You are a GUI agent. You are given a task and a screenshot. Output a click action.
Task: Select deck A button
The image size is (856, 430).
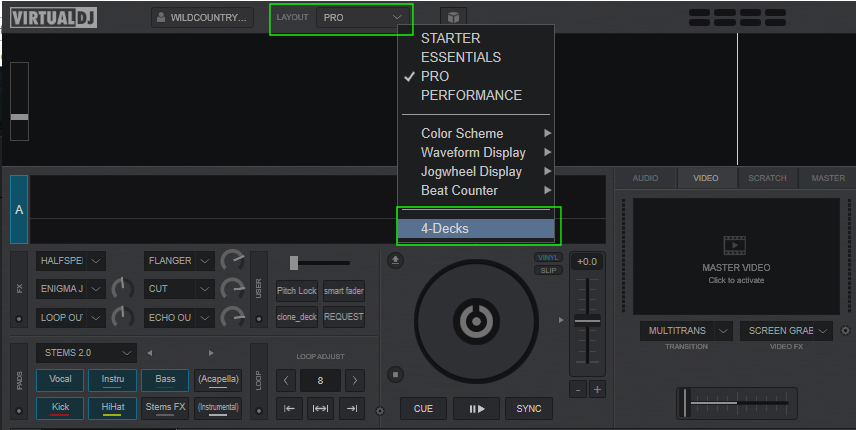(19, 210)
